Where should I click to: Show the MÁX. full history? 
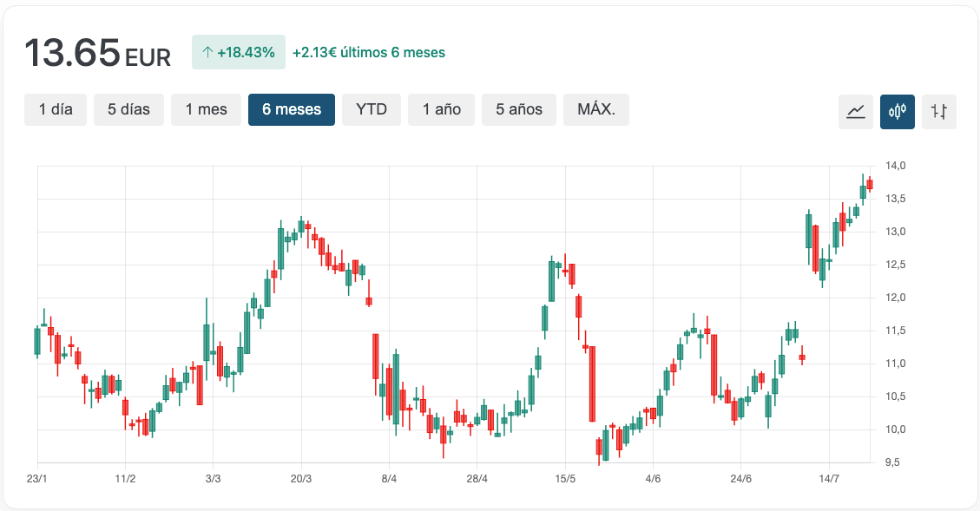596,109
